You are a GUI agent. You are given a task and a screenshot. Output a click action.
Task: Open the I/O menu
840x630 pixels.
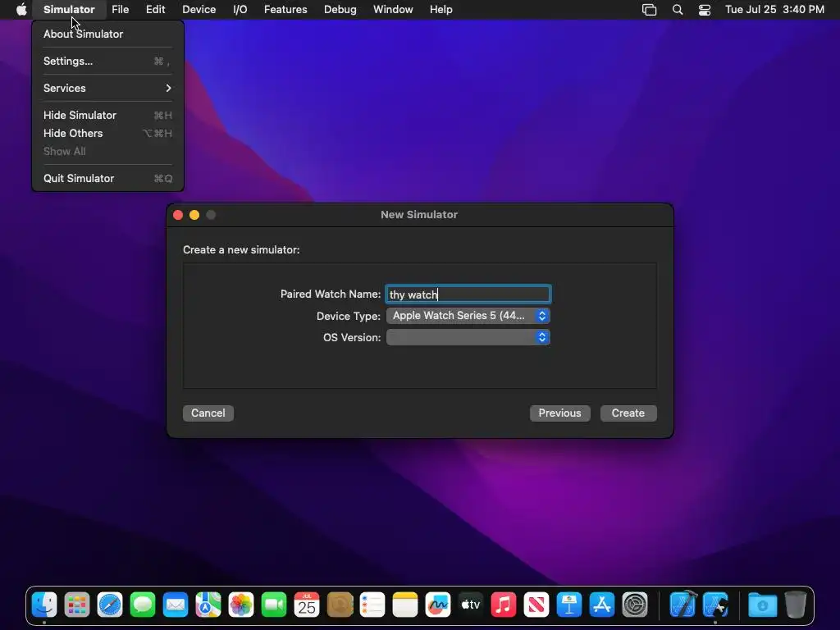tap(240, 10)
